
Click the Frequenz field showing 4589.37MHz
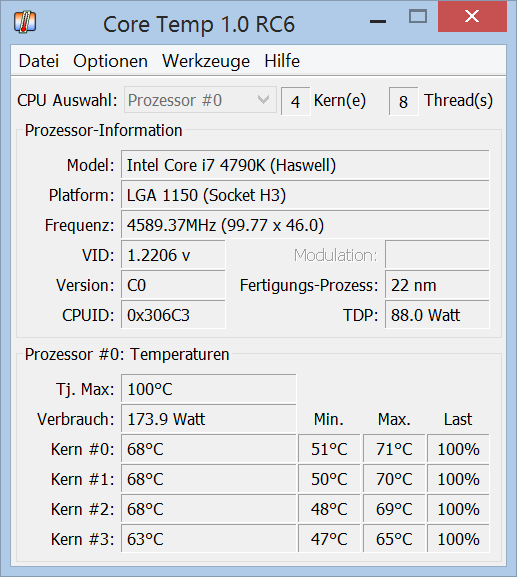tap(305, 225)
